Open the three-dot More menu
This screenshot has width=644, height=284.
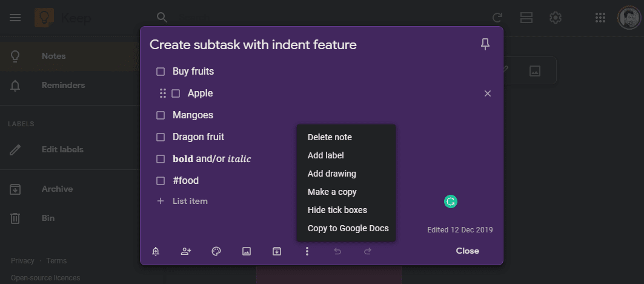[307, 251]
